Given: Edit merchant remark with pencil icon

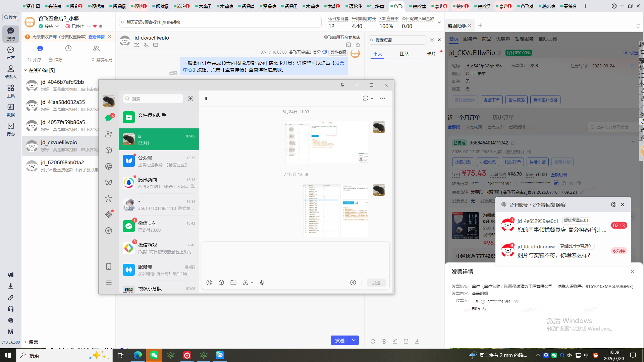Looking at the screenshot, I should tap(582, 192).
